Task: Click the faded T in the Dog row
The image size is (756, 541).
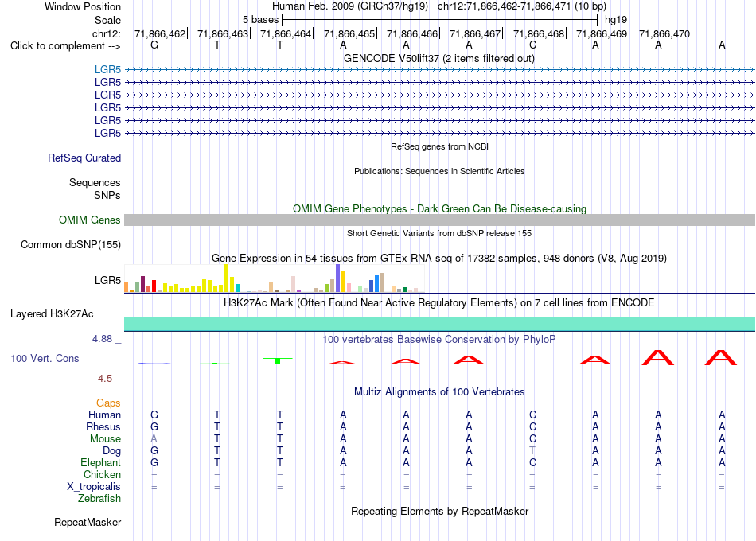Action: [532, 450]
